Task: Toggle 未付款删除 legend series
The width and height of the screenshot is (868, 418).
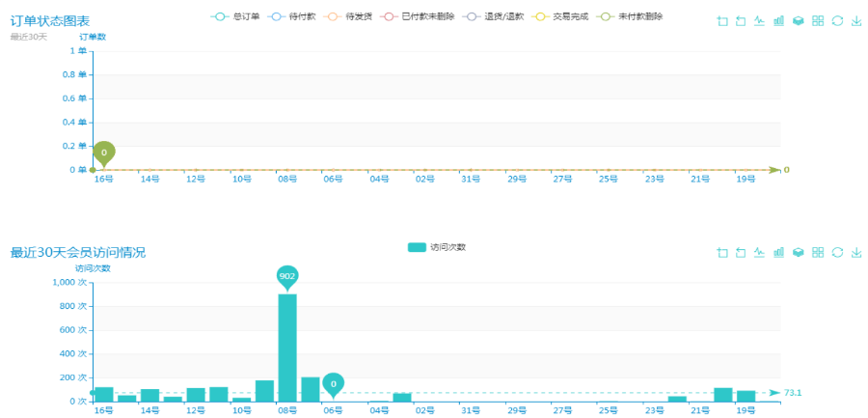Action: click(630, 16)
